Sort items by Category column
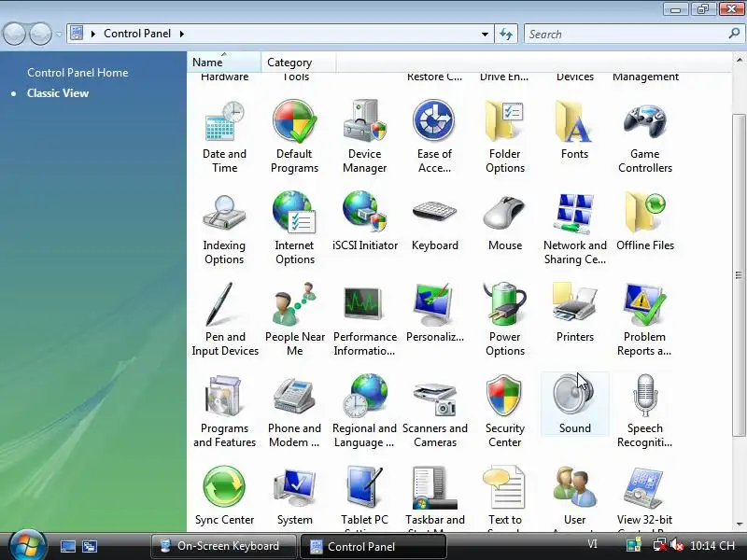The image size is (747, 560). click(298, 63)
